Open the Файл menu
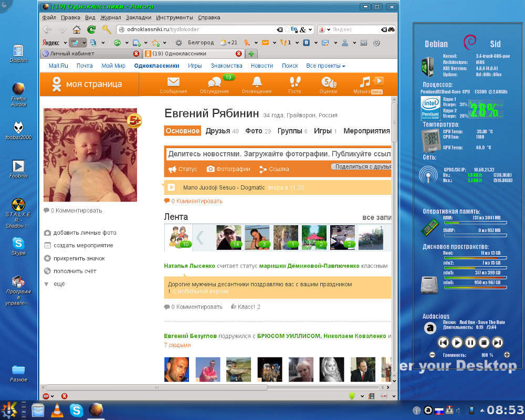 (x=49, y=17)
